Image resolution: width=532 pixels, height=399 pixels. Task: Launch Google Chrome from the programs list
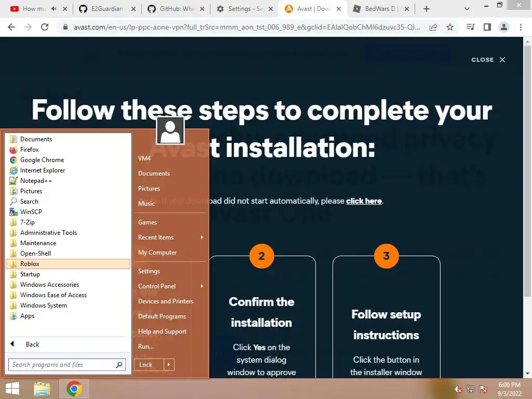coord(68,160)
